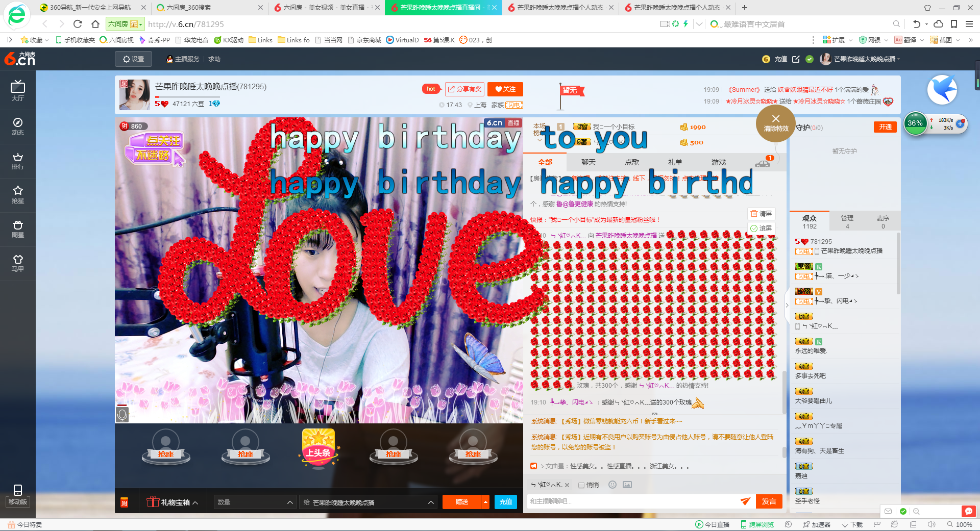Viewport: 980px width, 531px height.
Task: Click the 关注 follow button
Action: coord(505,89)
